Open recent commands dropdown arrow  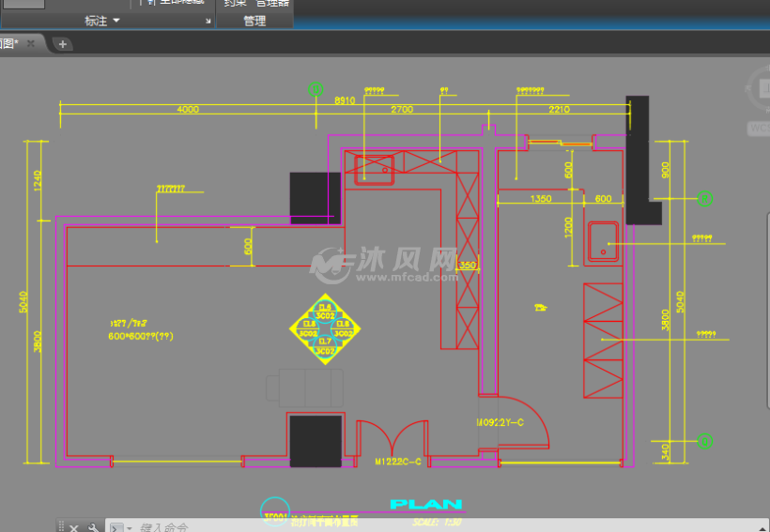(x=130, y=528)
